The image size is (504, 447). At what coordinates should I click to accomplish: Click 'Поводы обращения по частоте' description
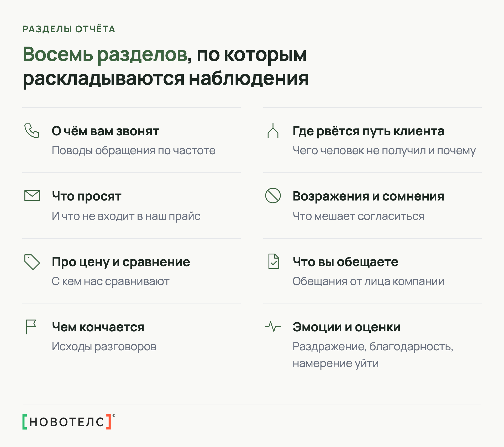[x=134, y=151]
